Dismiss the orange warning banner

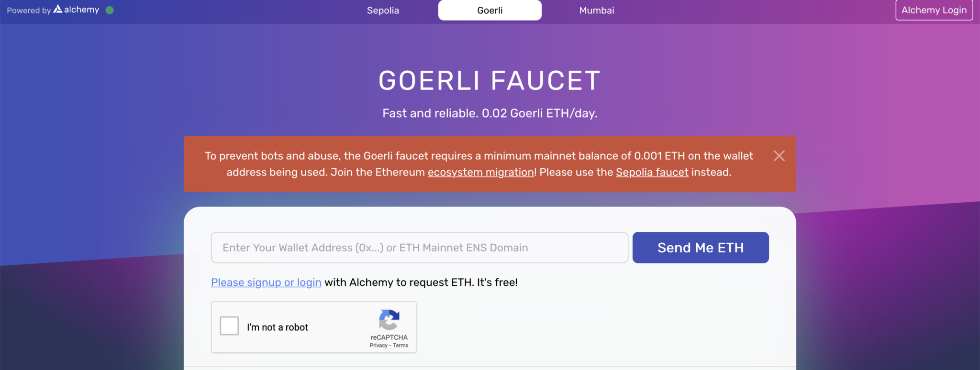pos(779,155)
